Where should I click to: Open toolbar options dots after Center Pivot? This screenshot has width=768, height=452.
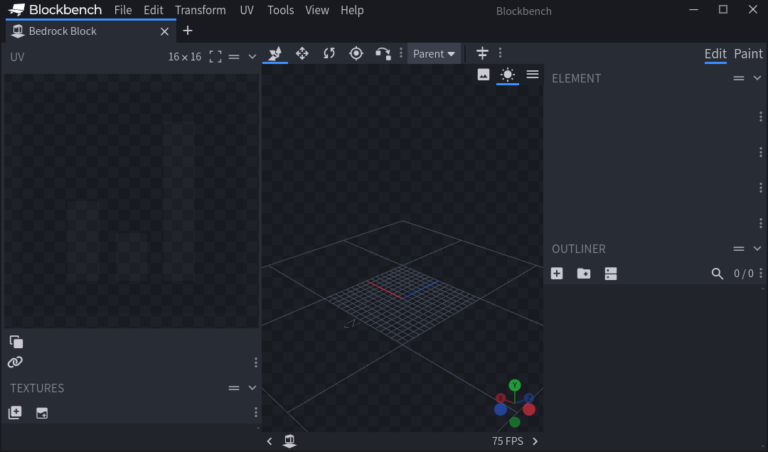tap(500, 53)
